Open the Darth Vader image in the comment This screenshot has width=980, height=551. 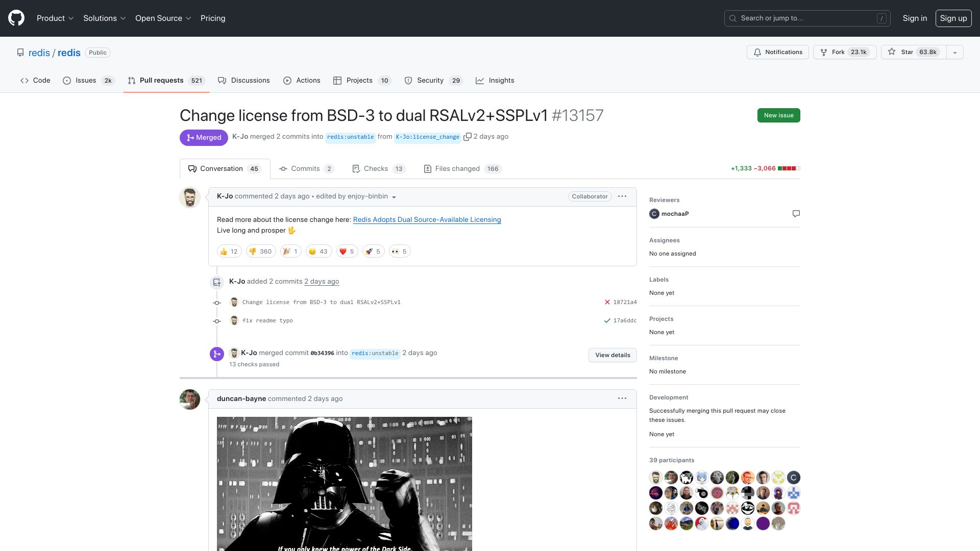345,484
